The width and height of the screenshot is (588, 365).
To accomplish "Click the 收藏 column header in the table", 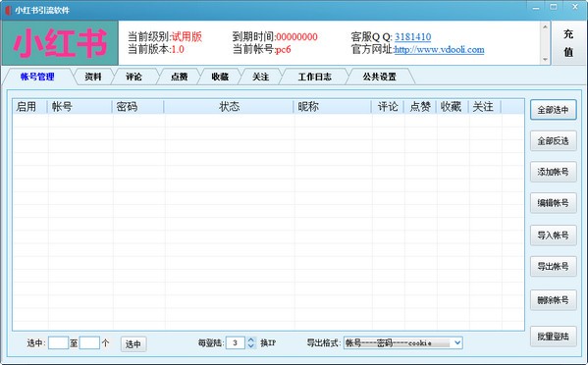I will (x=452, y=106).
